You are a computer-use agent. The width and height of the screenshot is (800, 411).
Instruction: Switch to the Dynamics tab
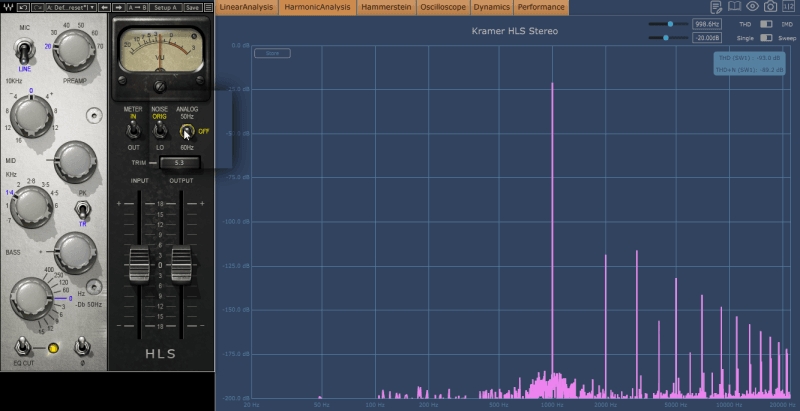click(x=491, y=7)
